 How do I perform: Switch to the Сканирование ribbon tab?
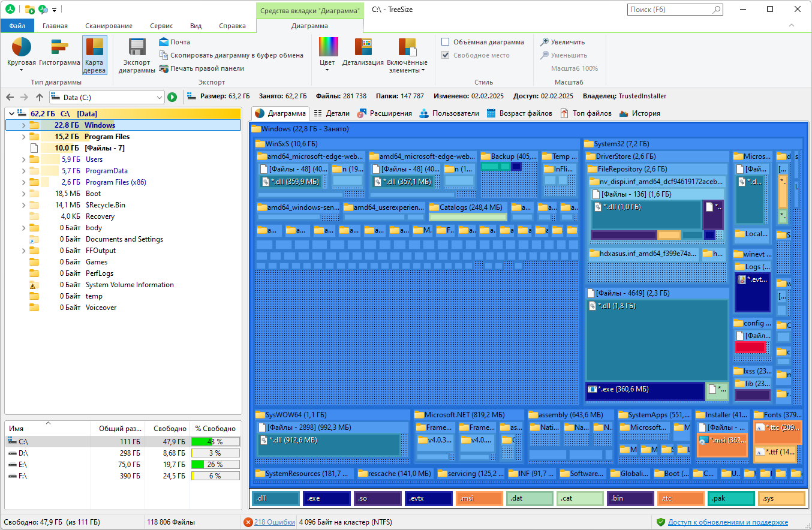click(109, 26)
